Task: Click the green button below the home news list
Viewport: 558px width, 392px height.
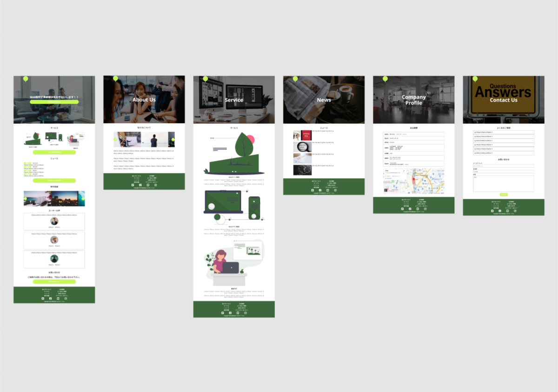Action: pos(54,180)
